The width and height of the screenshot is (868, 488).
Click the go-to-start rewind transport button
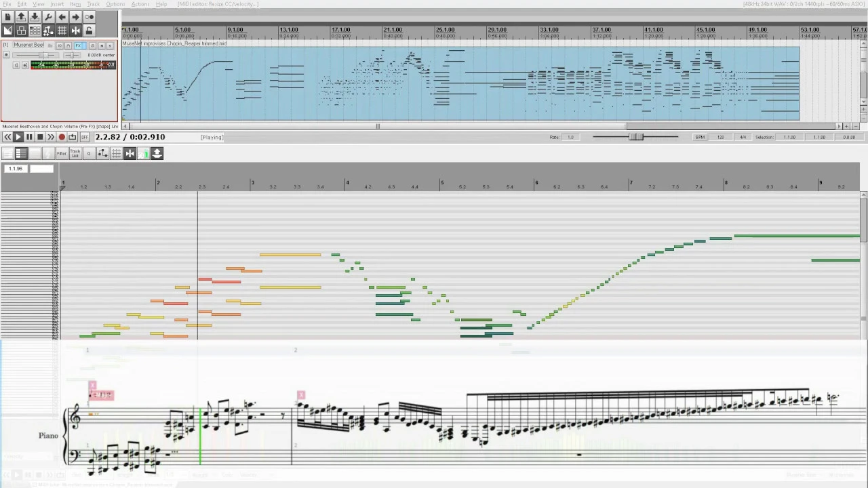(7, 137)
